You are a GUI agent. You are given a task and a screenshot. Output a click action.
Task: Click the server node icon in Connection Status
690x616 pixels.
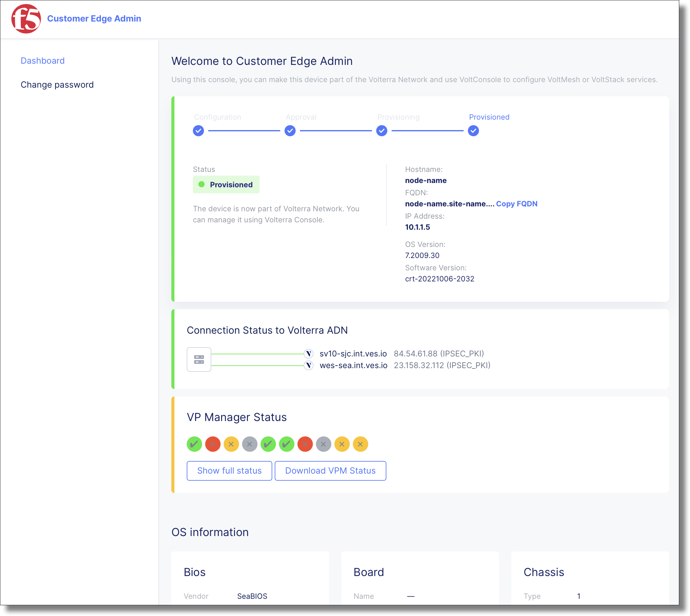click(x=199, y=360)
